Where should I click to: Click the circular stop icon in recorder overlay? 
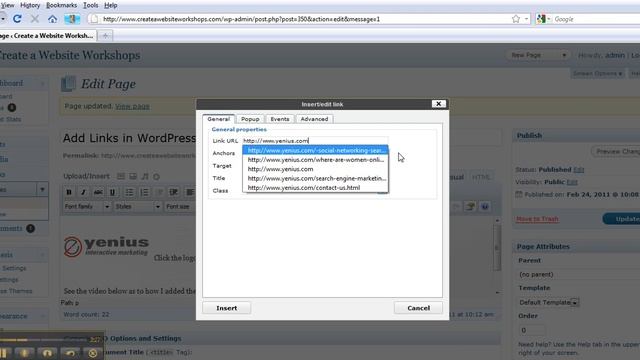[93, 353]
